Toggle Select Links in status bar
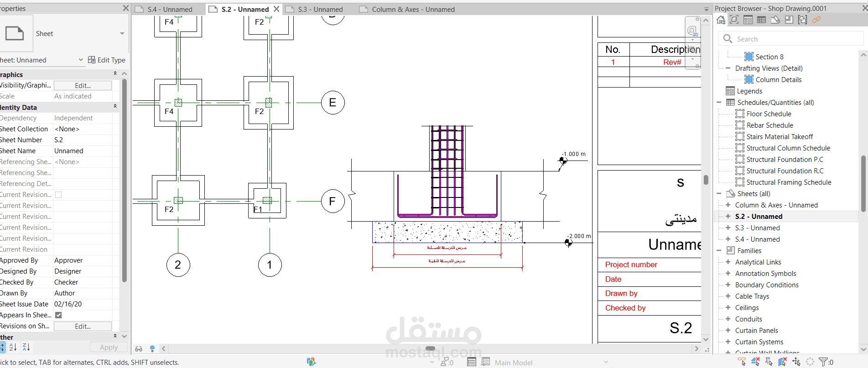868x368 pixels. [742, 362]
